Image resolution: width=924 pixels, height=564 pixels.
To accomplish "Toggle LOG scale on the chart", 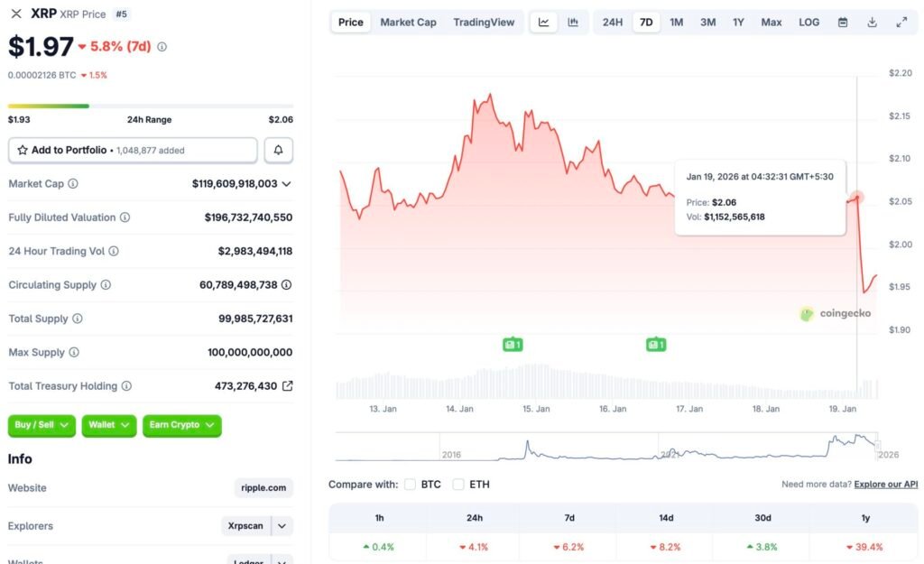I will [808, 22].
